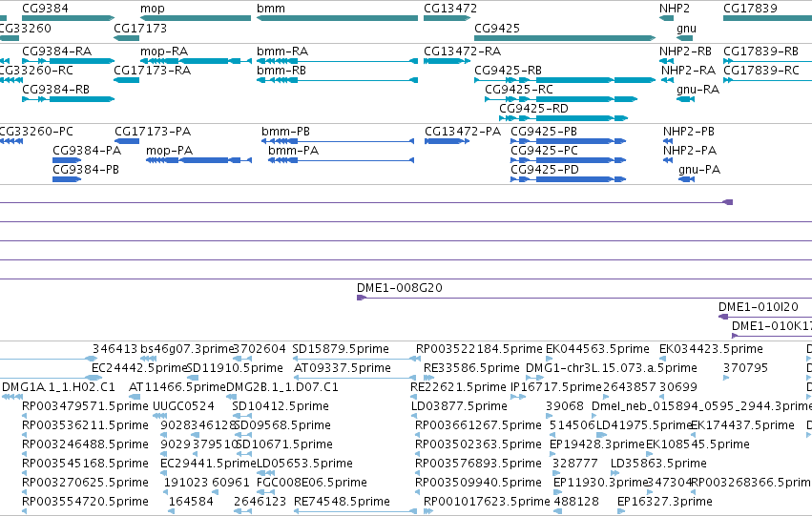Select the mop gene label
812x516 pixels.
click(x=153, y=9)
